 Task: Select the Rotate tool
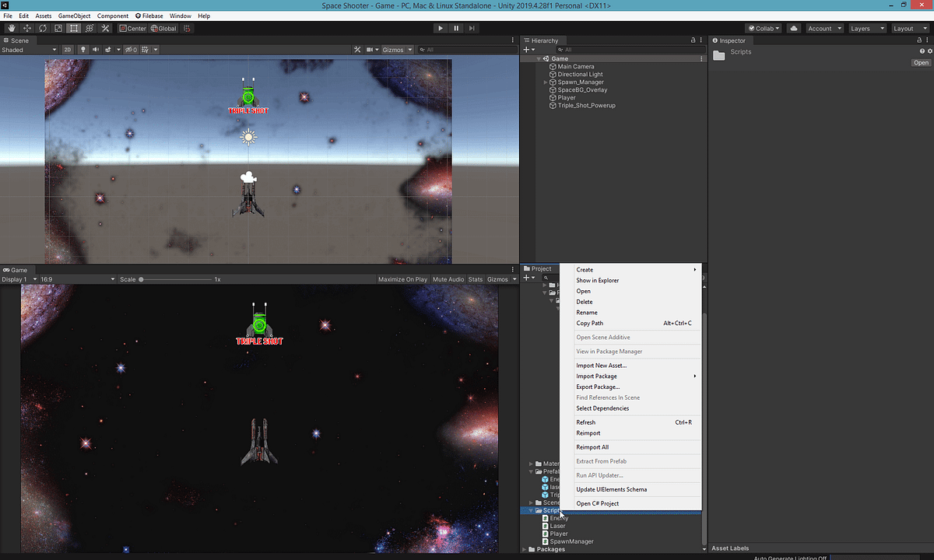tap(42, 28)
